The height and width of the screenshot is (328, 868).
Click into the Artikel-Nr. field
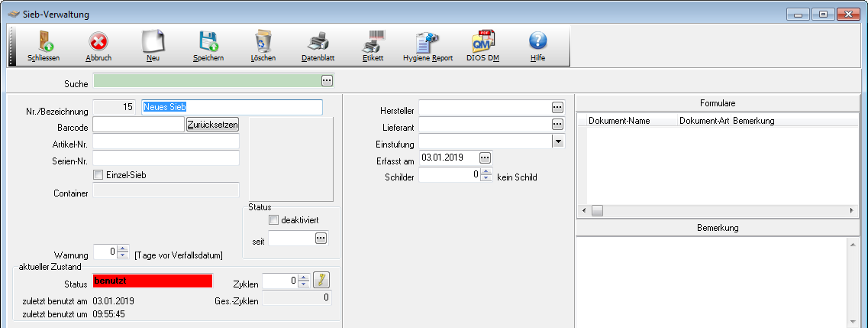pyautogui.click(x=166, y=142)
